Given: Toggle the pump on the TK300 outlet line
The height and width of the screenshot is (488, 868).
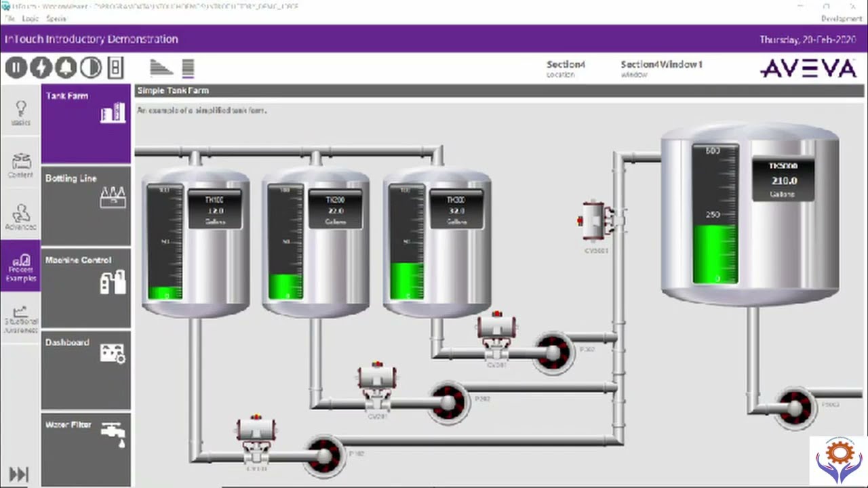Looking at the screenshot, I should coord(553,352).
